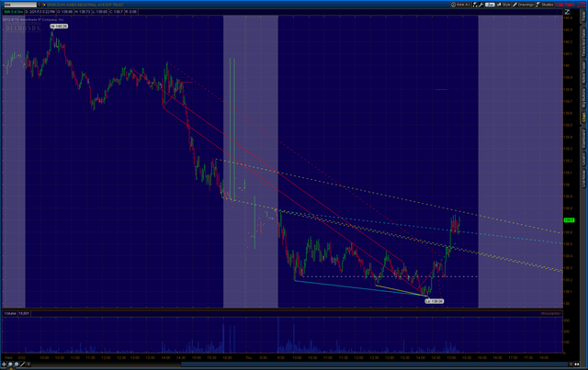Click the symbol entry field

(20, 5)
